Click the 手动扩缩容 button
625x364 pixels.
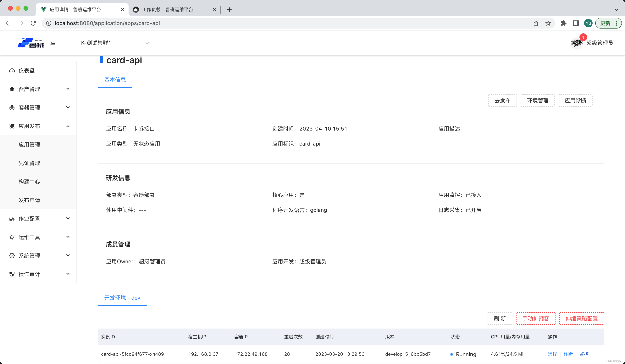(535, 318)
